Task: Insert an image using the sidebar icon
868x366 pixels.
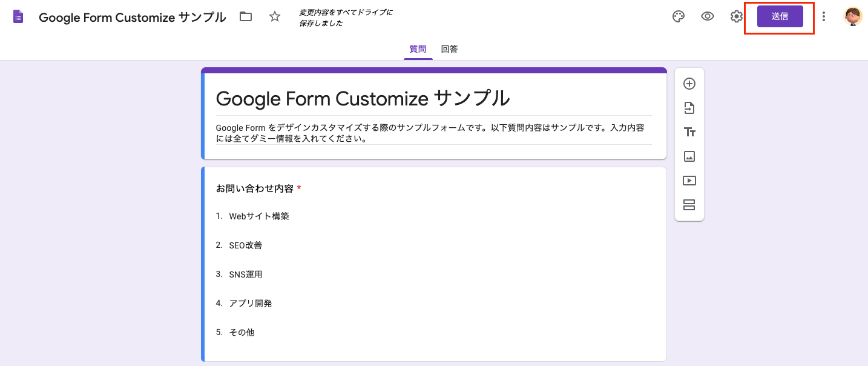Action: tap(689, 156)
